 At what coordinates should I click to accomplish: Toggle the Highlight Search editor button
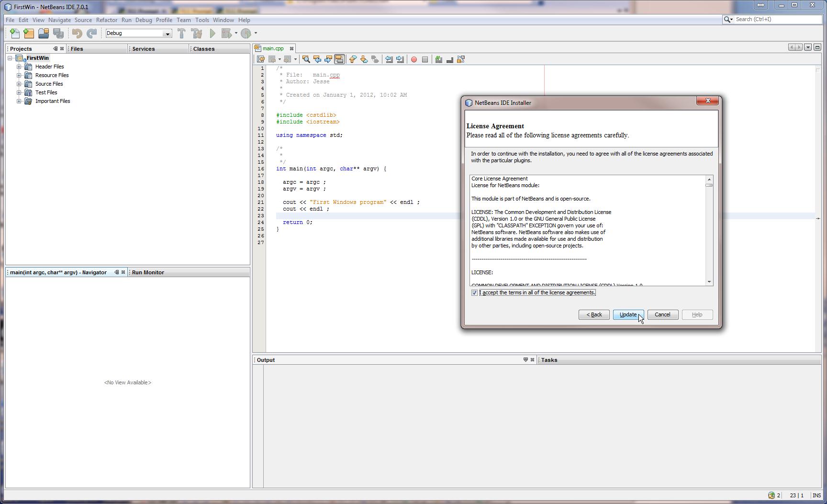pos(339,59)
